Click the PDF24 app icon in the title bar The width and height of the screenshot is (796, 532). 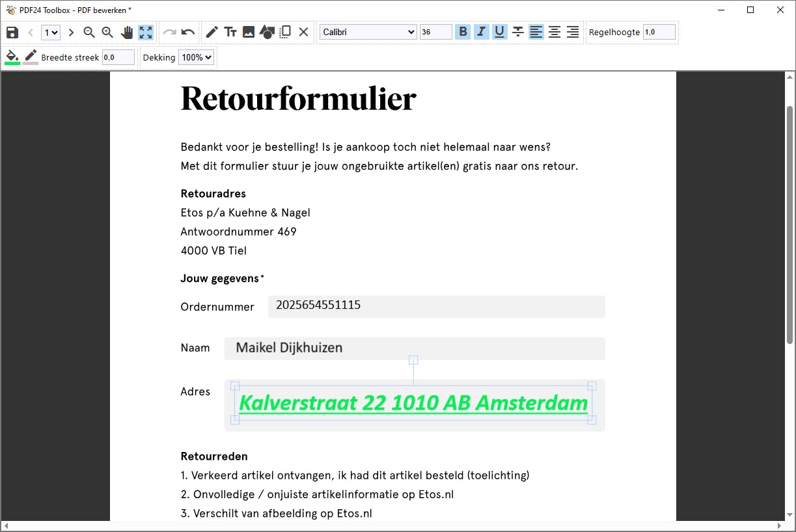pyautogui.click(x=10, y=10)
